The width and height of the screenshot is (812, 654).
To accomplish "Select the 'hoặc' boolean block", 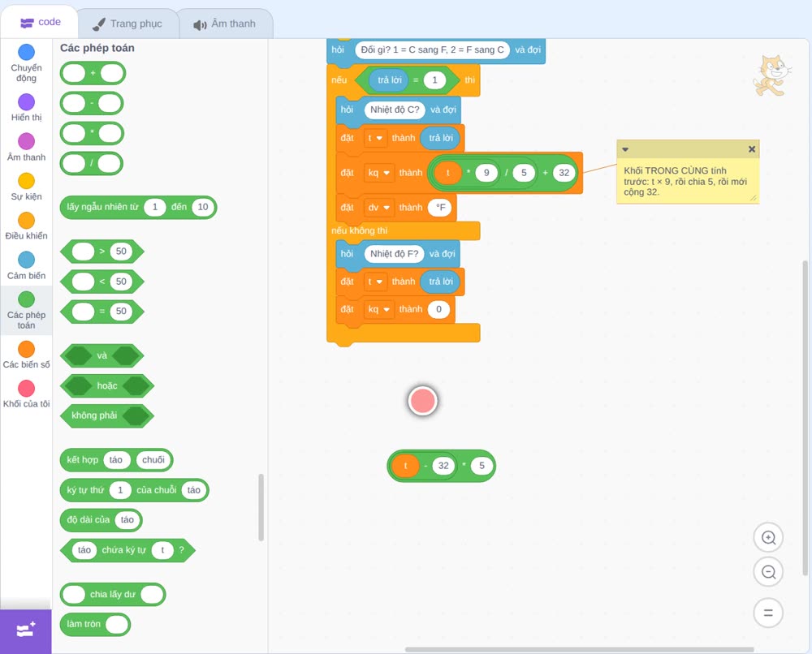I will click(x=107, y=385).
